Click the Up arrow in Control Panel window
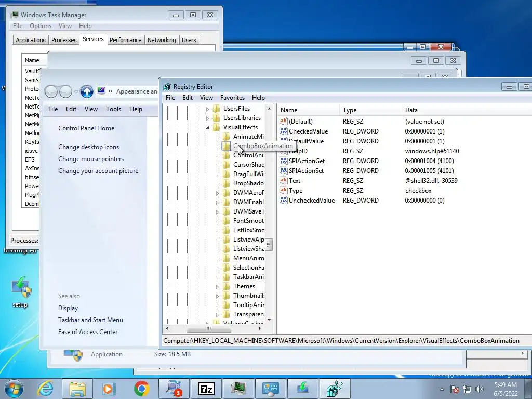532x399 pixels. click(87, 91)
